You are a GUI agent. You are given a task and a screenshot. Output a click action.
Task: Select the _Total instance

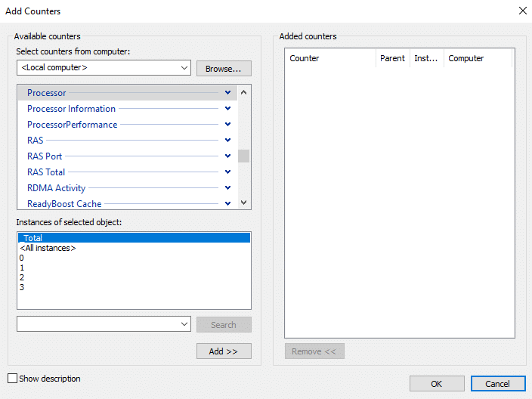coord(33,238)
